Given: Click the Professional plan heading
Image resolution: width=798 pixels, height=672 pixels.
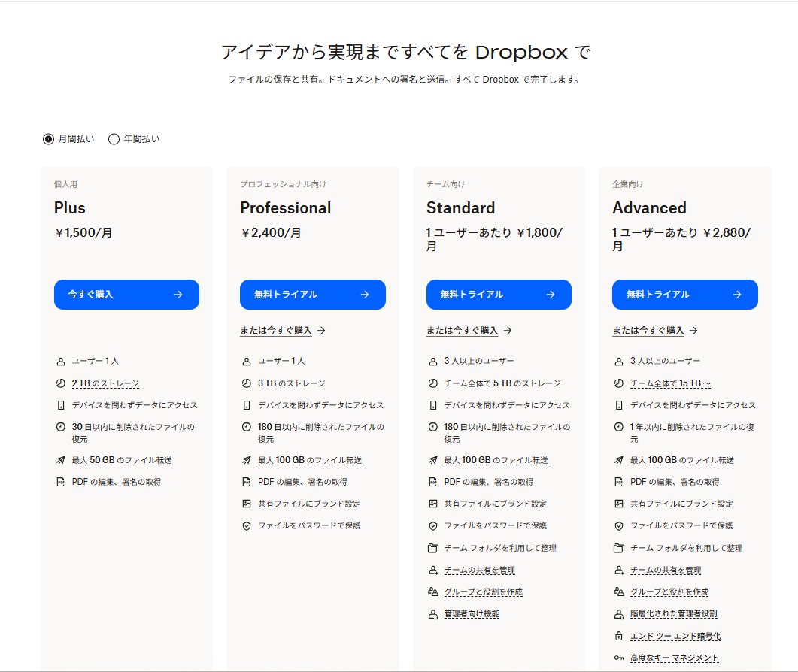Looking at the screenshot, I should pyautogui.click(x=286, y=208).
